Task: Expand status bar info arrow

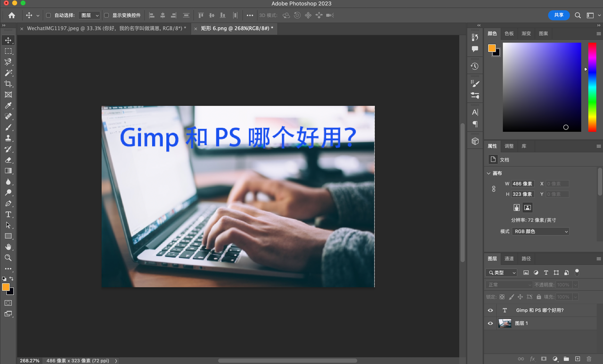Action: point(116,361)
